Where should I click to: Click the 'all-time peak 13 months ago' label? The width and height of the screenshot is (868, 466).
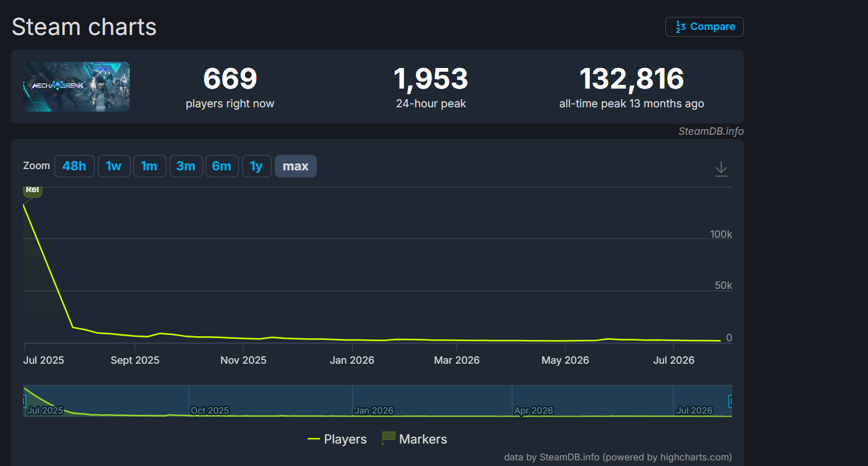pyautogui.click(x=632, y=104)
